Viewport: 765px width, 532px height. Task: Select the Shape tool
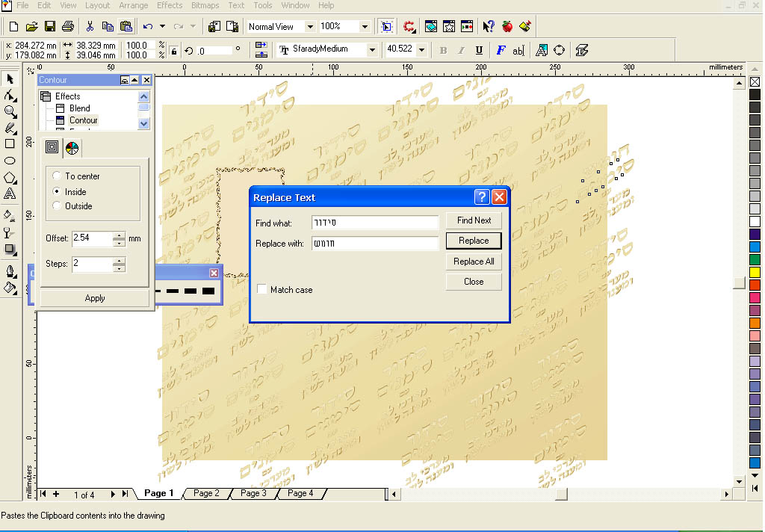[x=10, y=95]
